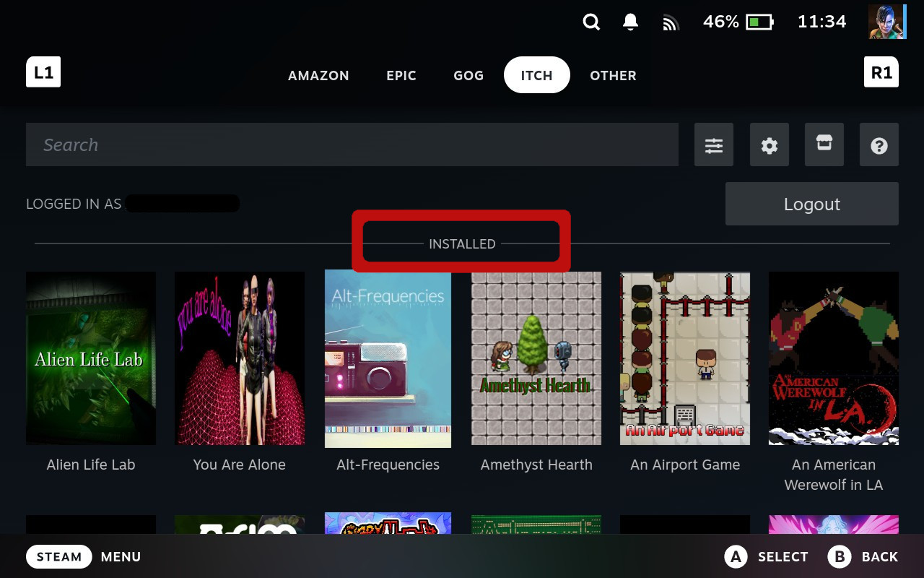Open the Alt-Frequencies game thumbnail
This screenshot has width=924, height=578.
point(388,358)
